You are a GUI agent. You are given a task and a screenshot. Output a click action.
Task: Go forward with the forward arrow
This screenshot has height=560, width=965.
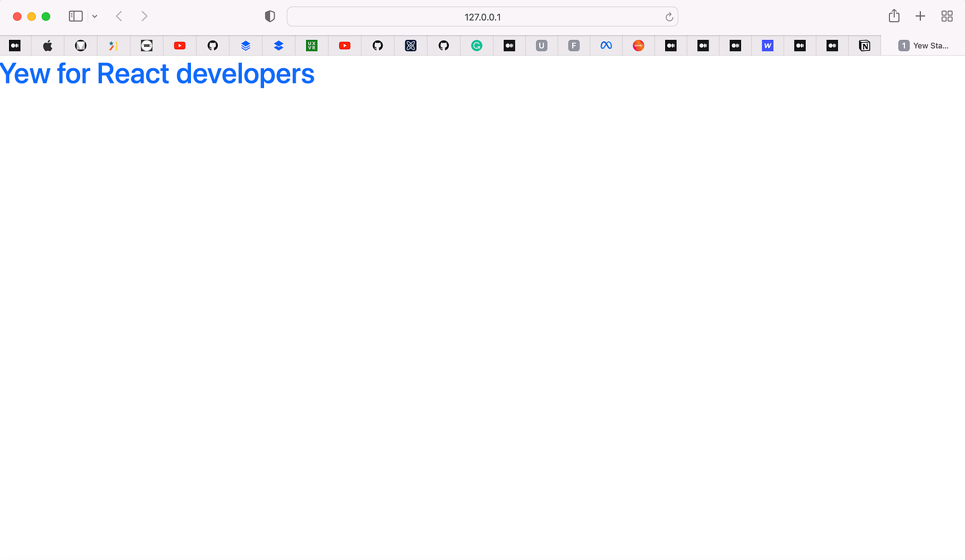(144, 16)
